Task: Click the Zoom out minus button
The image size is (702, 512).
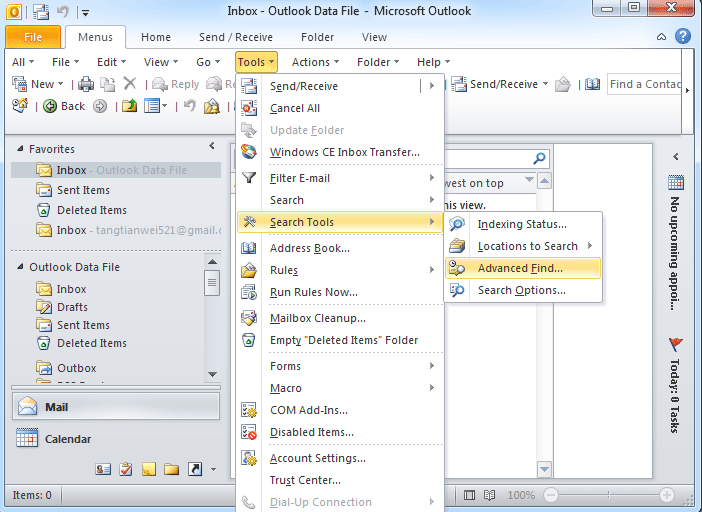Action: pyautogui.click(x=551, y=495)
